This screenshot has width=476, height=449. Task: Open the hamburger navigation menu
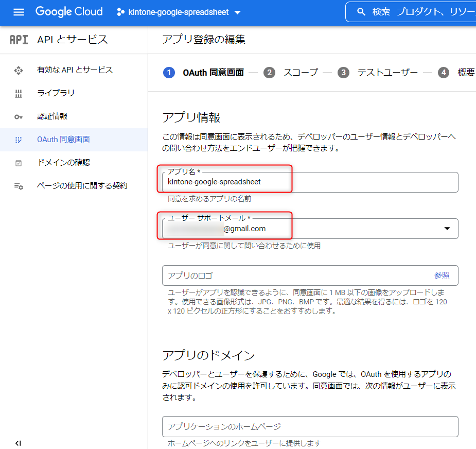click(x=19, y=12)
